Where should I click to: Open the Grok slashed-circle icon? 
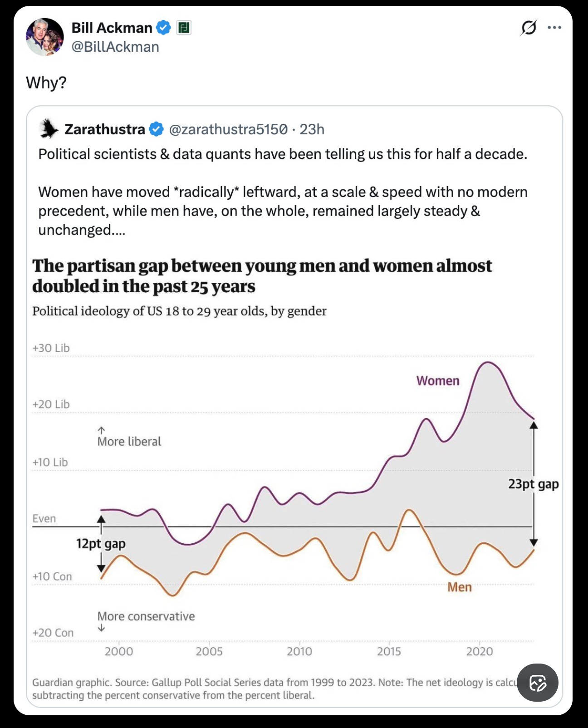529,28
